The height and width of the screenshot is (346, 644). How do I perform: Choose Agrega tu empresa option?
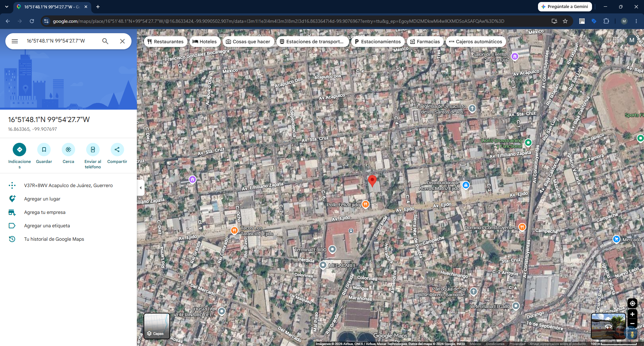(x=68, y=212)
